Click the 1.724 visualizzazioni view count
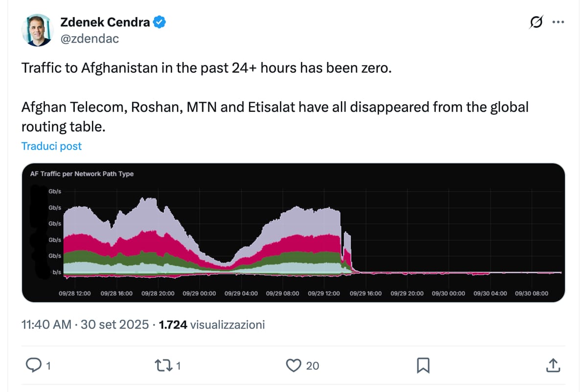 (212, 324)
